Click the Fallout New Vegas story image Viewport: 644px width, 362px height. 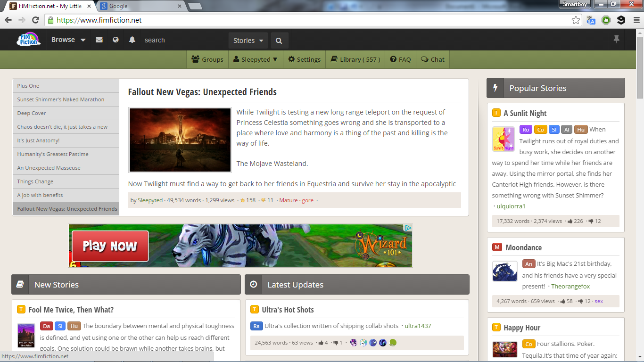coord(180,140)
